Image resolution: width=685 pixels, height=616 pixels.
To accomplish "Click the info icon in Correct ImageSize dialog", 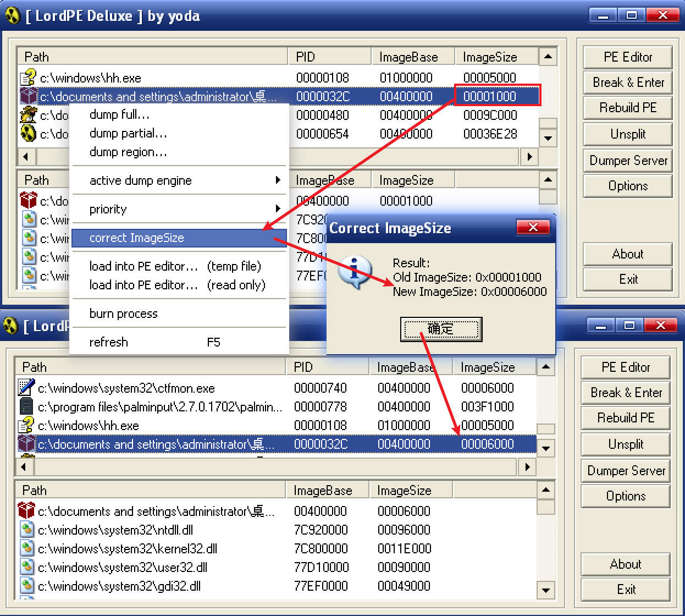I will pyautogui.click(x=355, y=271).
